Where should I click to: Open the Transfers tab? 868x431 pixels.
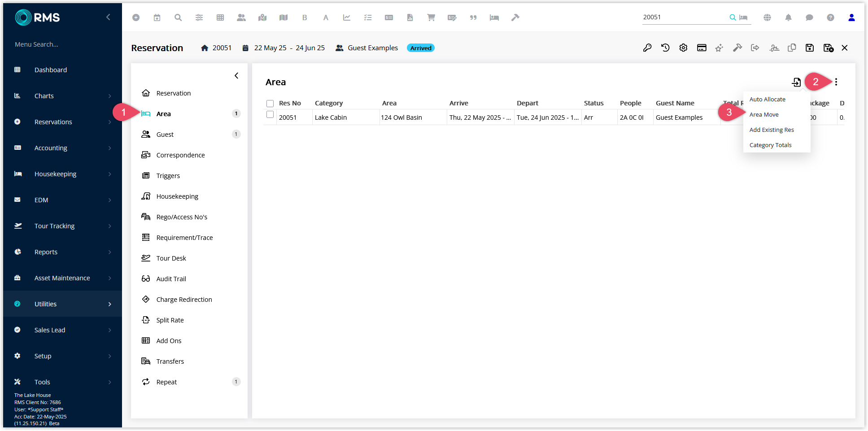pos(189,361)
